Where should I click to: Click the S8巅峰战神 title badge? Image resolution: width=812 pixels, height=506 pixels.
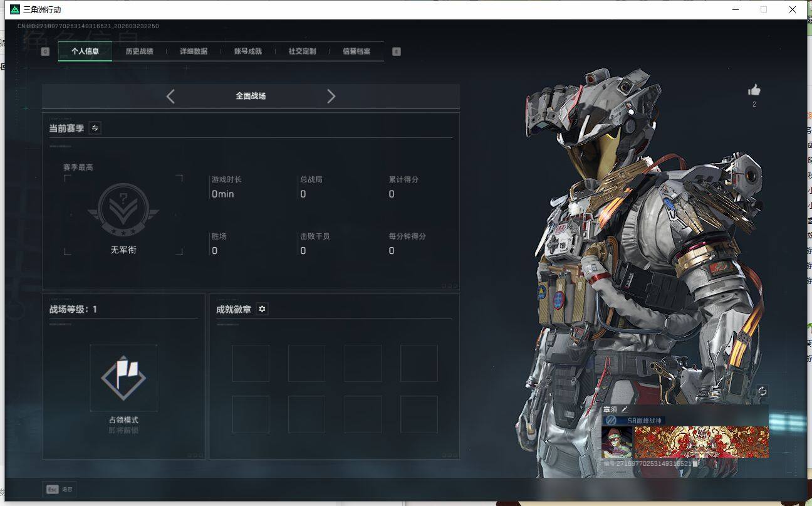point(634,420)
